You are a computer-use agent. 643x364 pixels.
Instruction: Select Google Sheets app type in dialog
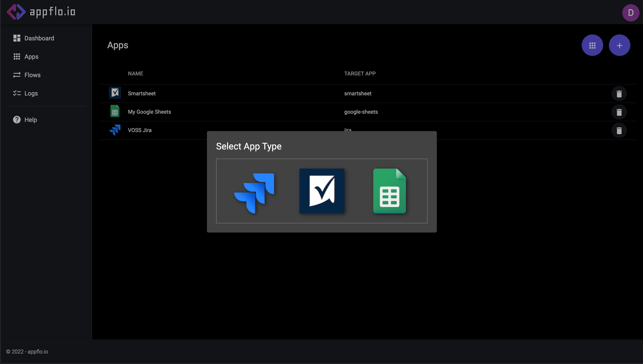[390, 191]
